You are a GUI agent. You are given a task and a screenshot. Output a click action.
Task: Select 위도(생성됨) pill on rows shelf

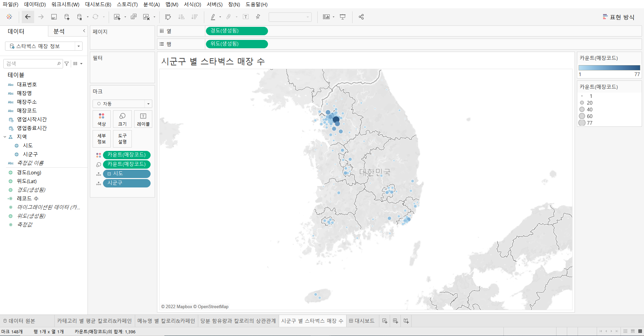coord(237,44)
